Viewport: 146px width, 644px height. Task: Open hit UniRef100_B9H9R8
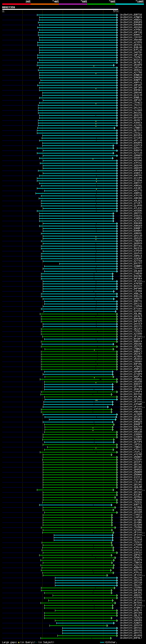point(131,25)
